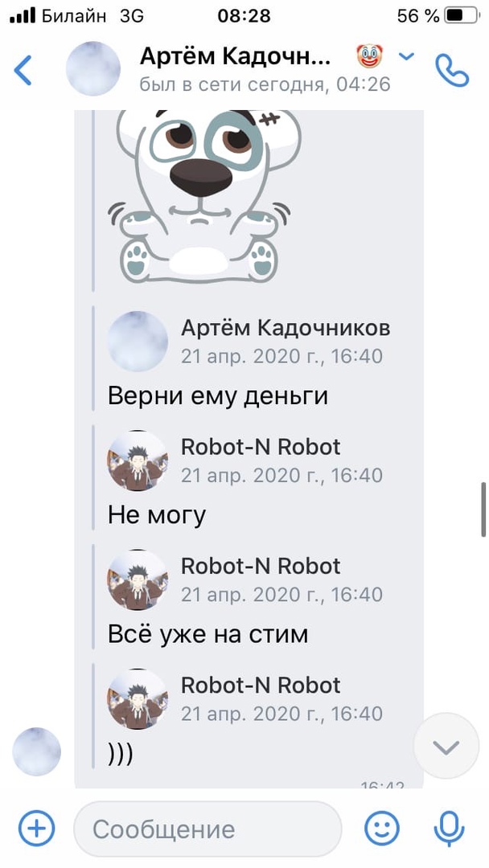Expand chat options chevron next to name
The width and height of the screenshot is (489, 868).
click(407, 56)
